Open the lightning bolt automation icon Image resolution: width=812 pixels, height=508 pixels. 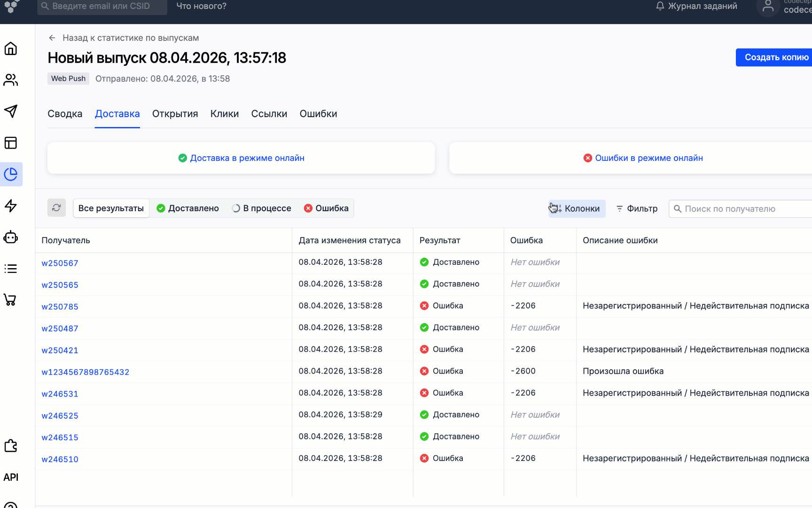click(x=11, y=206)
